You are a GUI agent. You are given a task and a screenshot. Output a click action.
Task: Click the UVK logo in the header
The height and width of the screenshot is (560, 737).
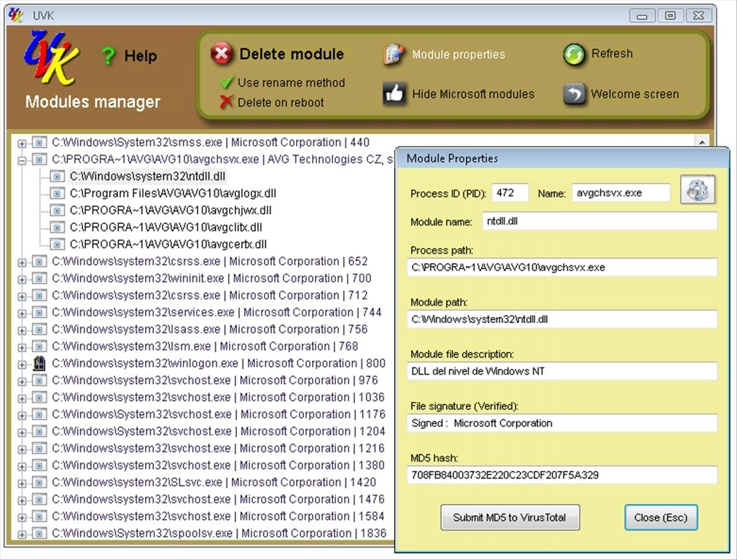(x=51, y=58)
